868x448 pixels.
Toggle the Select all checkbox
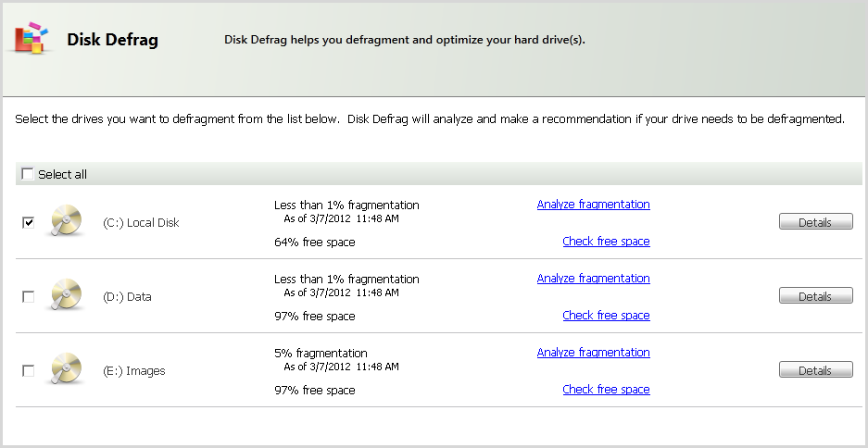pyautogui.click(x=28, y=174)
